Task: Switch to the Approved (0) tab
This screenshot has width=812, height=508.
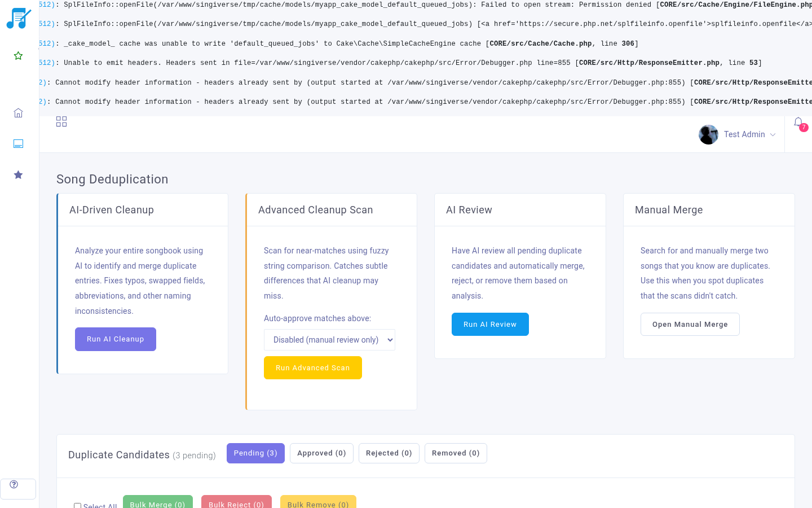Action: [321, 453]
